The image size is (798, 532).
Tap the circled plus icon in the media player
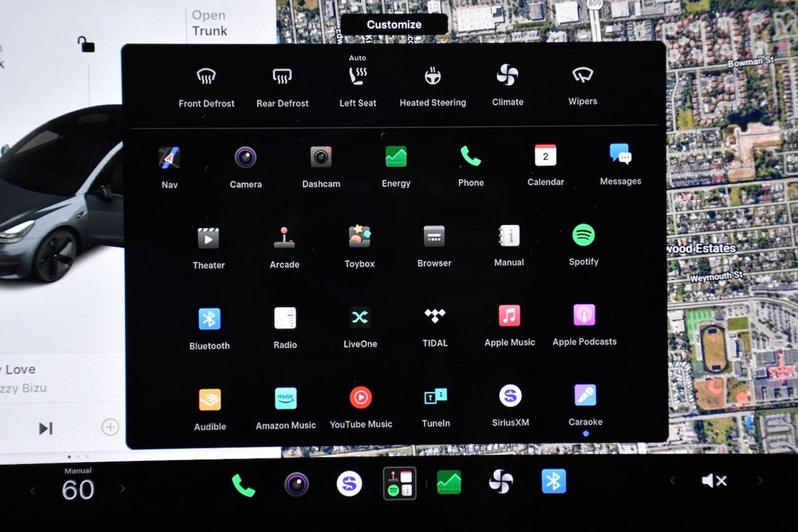tap(110, 427)
